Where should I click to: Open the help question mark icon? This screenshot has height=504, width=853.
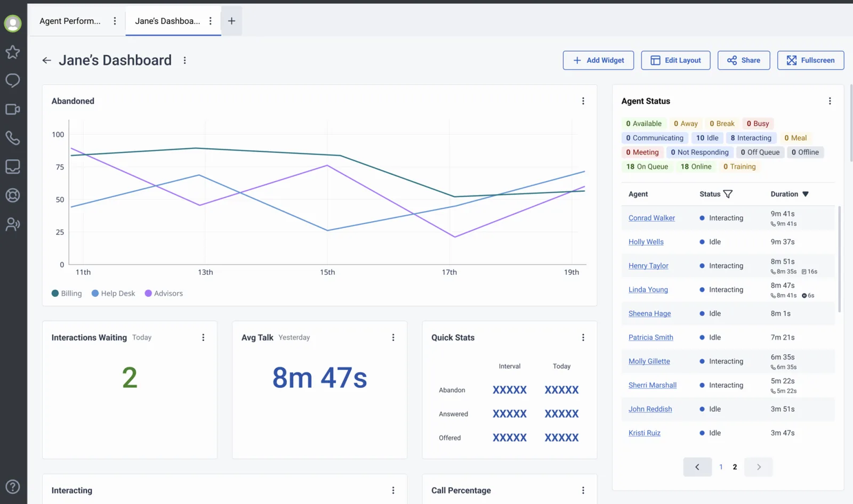tap(13, 486)
